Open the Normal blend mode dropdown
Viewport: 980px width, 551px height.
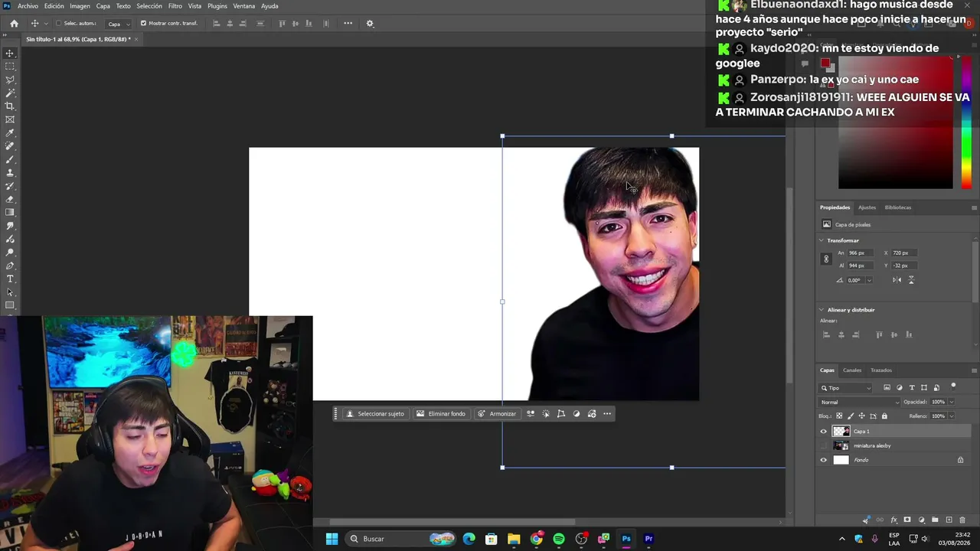pyautogui.click(x=860, y=403)
